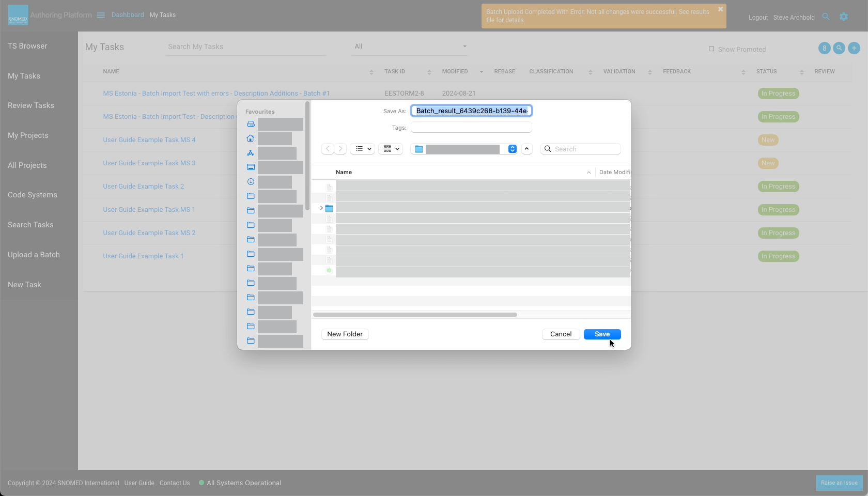Open User Guide Example Task MS 4
Screen dimensions: 868x496
tap(149, 140)
